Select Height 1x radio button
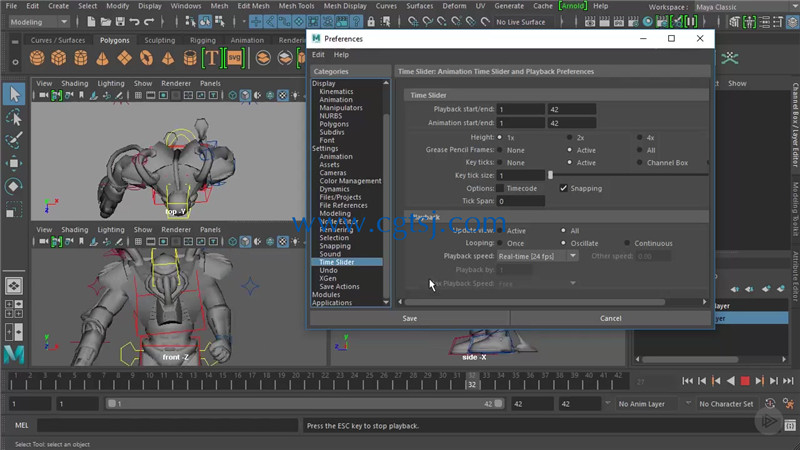The width and height of the screenshot is (800, 450). coord(499,137)
